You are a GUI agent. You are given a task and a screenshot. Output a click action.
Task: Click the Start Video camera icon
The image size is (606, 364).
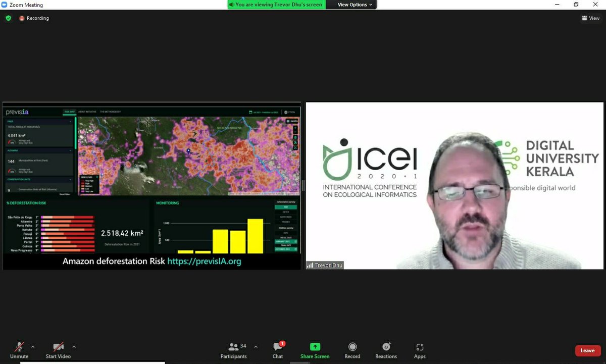click(x=59, y=347)
